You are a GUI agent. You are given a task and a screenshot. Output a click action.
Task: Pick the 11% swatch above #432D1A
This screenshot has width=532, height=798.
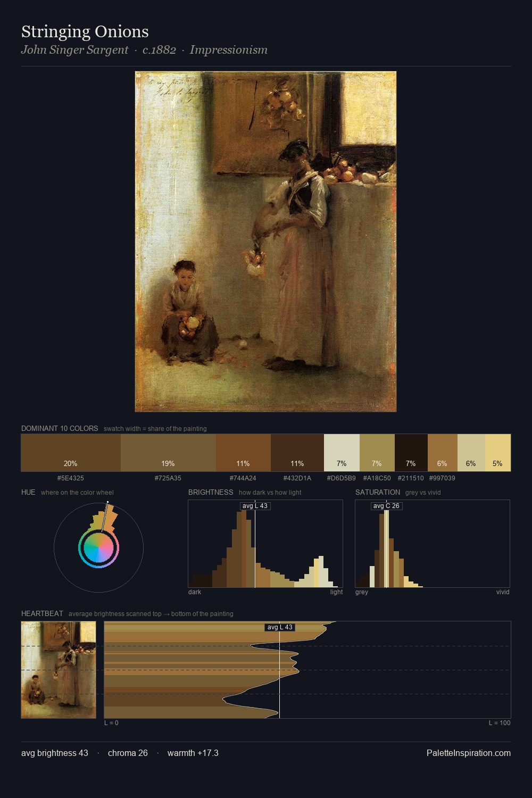pos(297,453)
